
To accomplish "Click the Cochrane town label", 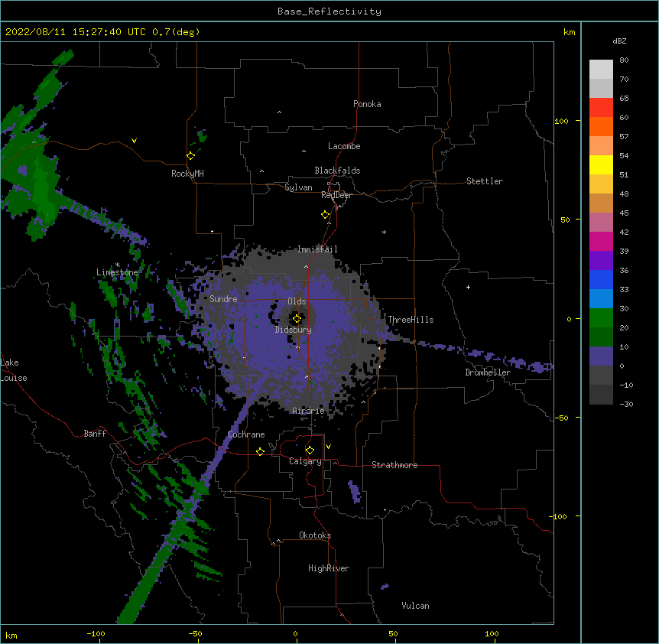I will coord(246,434).
